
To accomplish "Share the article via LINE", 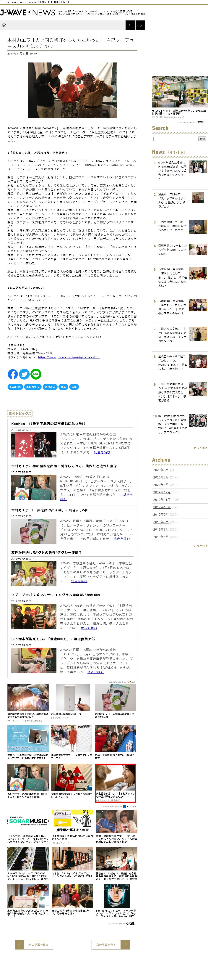I will click(x=36, y=374).
